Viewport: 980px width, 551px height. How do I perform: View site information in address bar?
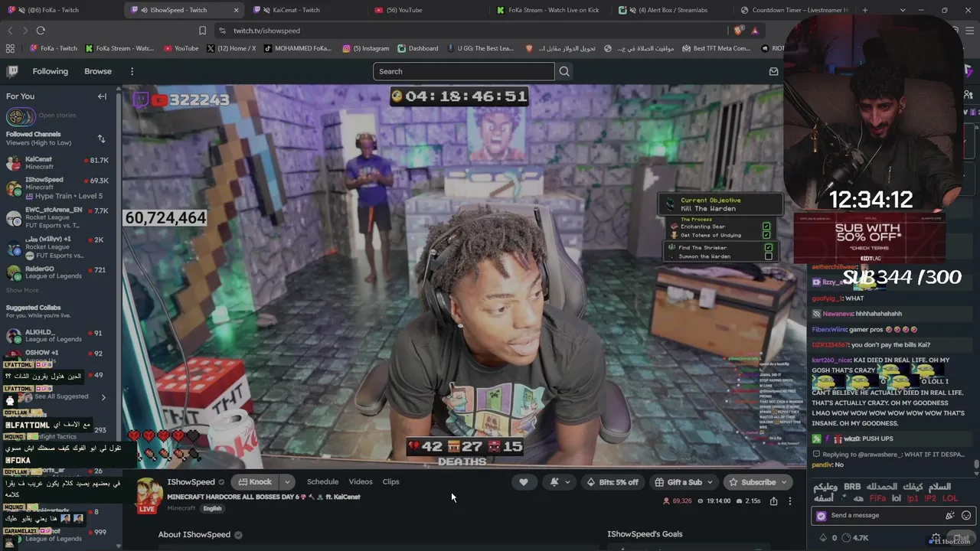click(x=222, y=31)
